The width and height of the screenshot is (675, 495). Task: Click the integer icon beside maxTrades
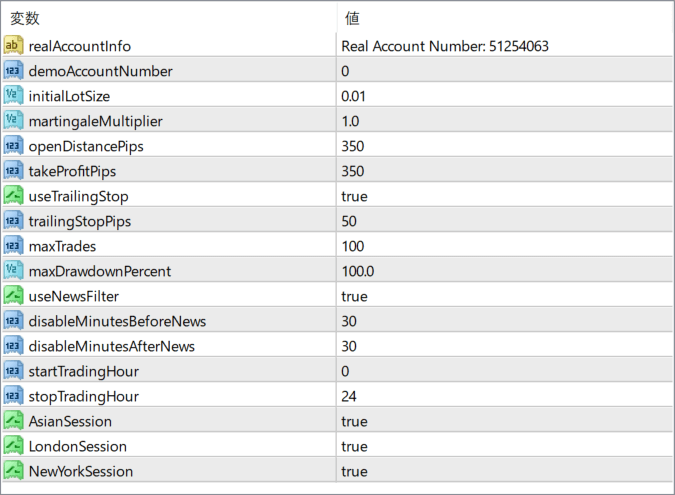click(x=13, y=246)
